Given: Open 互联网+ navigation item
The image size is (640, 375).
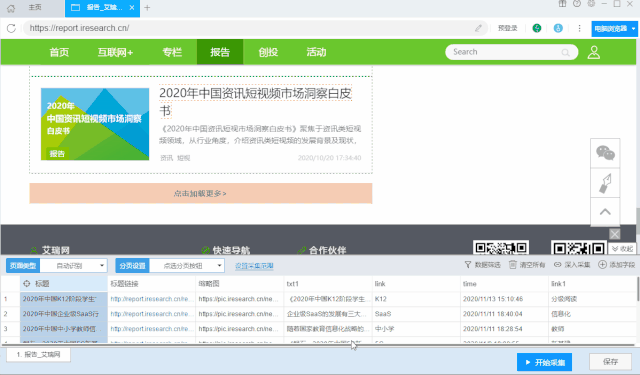Looking at the screenshot, I should [115, 52].
